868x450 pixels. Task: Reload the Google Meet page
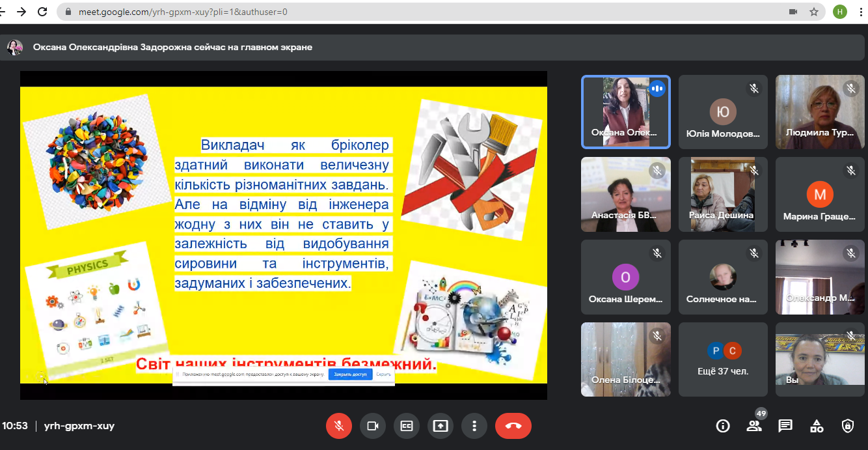tap(42, 12)
